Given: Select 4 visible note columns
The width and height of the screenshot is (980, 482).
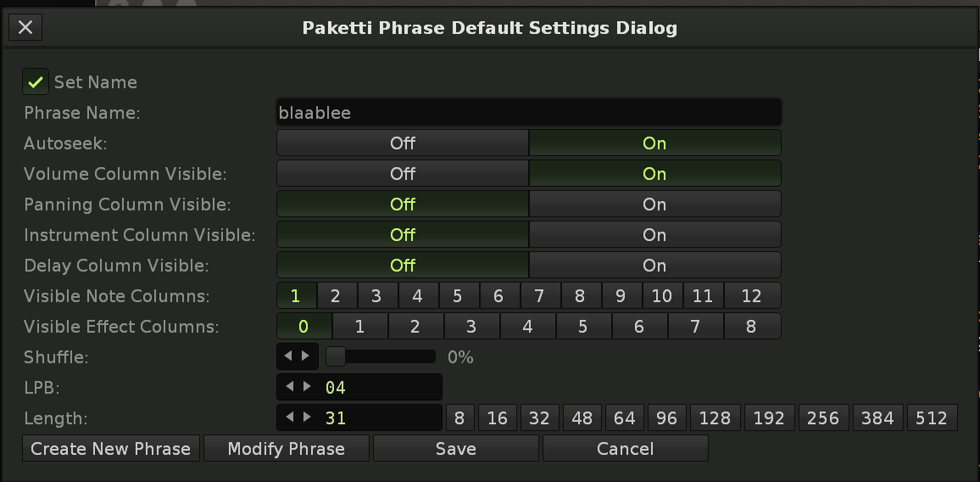Looking at the screenshot, I should [417, 296].
